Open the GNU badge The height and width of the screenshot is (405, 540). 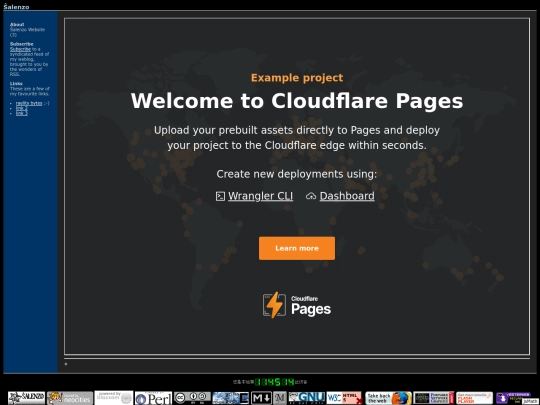(x=307, y=398)
